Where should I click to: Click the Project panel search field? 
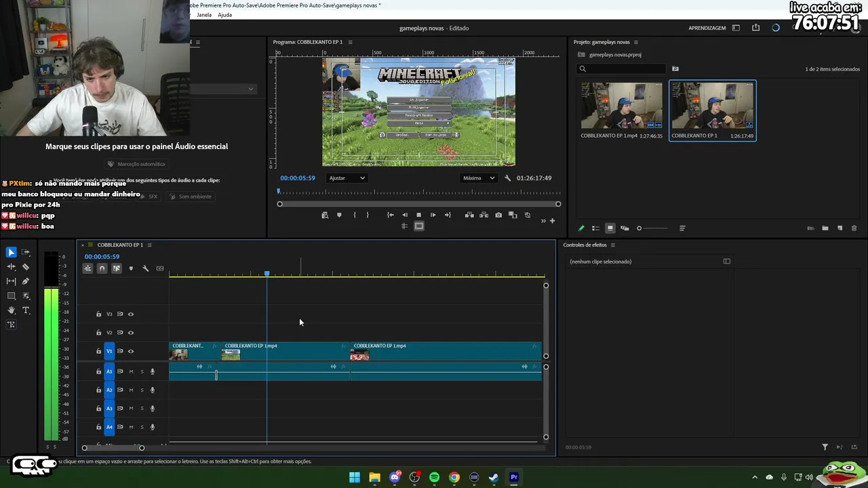(x=622, y=68)
